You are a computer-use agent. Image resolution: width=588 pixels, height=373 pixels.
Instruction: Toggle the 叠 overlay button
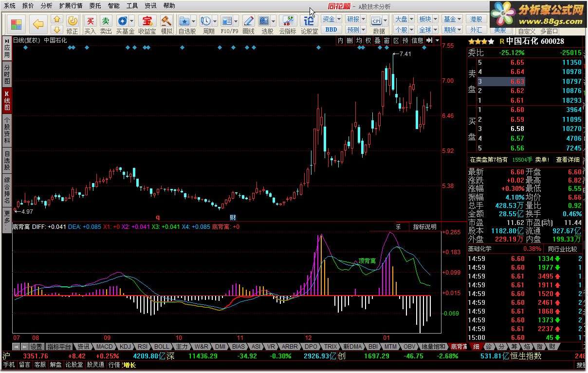click(x=377, y=40)
